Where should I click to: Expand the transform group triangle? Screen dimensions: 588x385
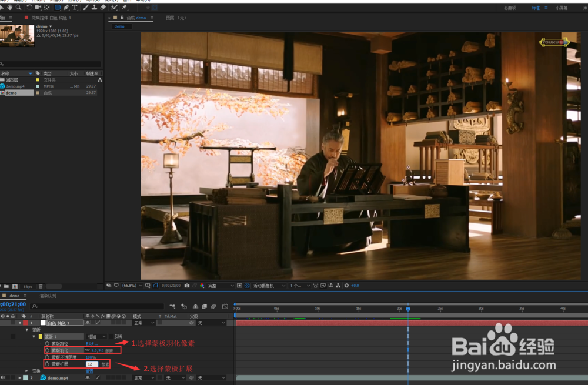coord(27,371)
